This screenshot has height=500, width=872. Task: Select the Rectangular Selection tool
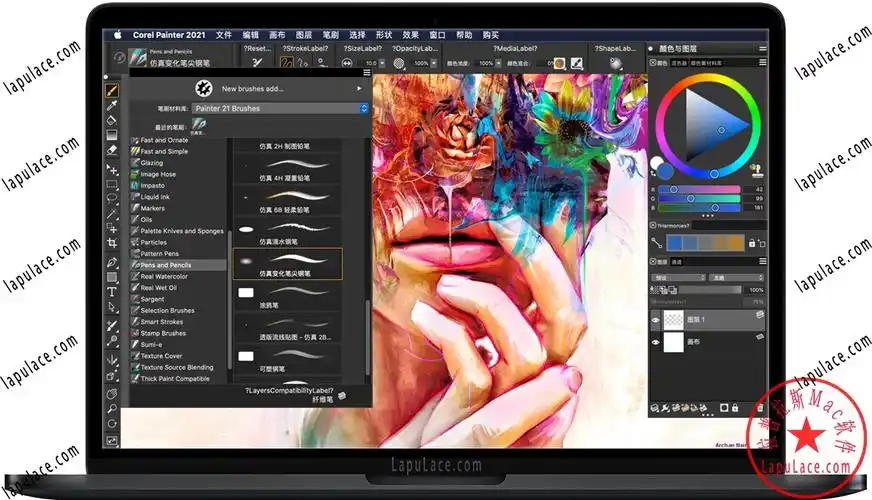coord(112,184)
